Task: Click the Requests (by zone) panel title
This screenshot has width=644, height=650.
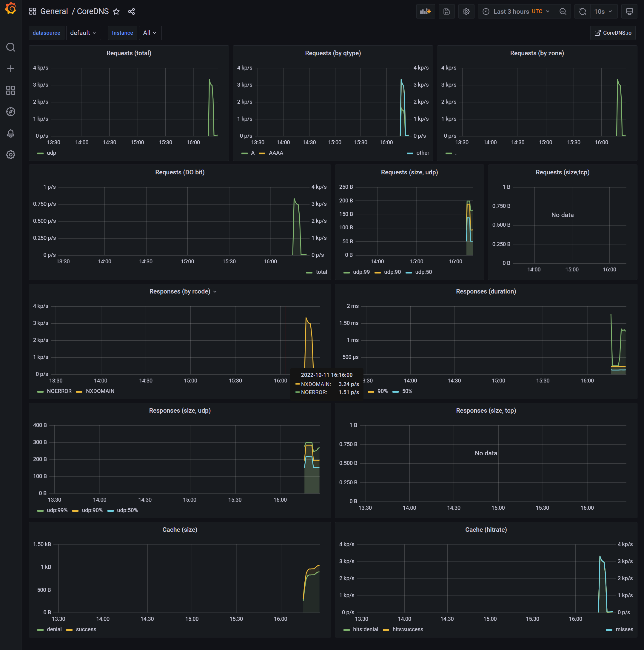Action: pos(537,53)
